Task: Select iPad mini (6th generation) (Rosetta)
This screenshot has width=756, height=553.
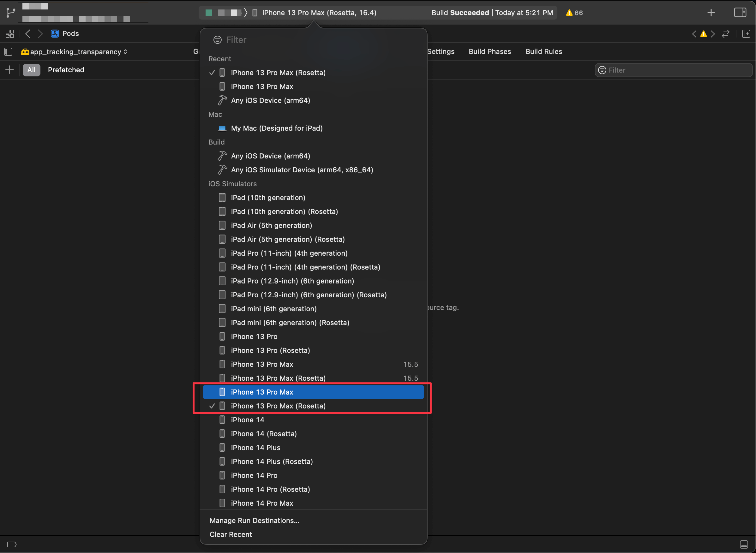Action: tap(313, 323)
